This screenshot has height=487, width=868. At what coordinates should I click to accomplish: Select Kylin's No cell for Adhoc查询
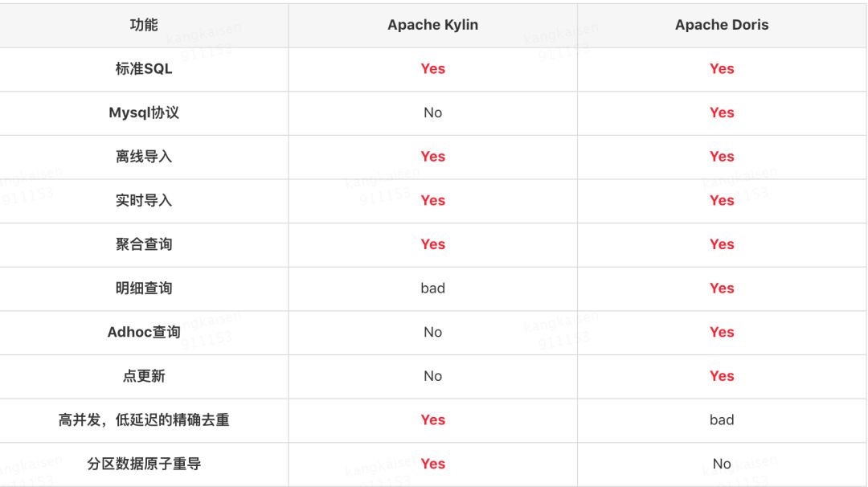(x=433, y=332)
